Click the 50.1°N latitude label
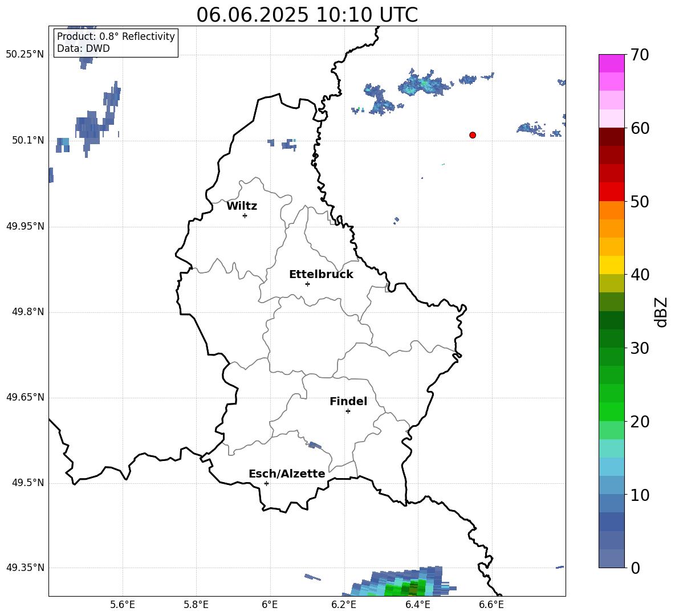 tap(28, 140)
